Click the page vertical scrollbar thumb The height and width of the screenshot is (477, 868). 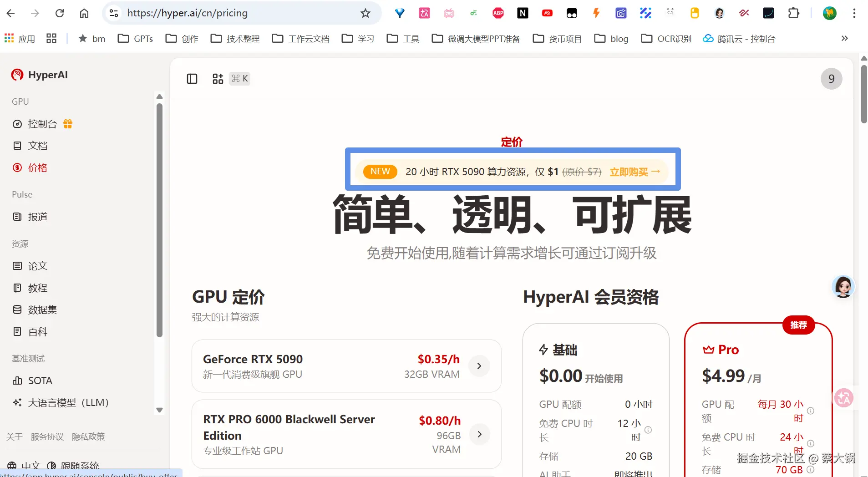(864, 94)
